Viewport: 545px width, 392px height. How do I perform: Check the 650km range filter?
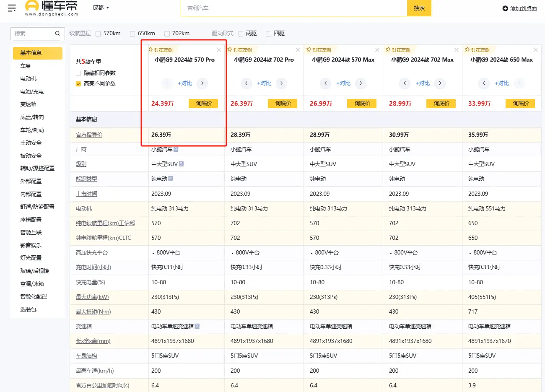coord(132,34)
